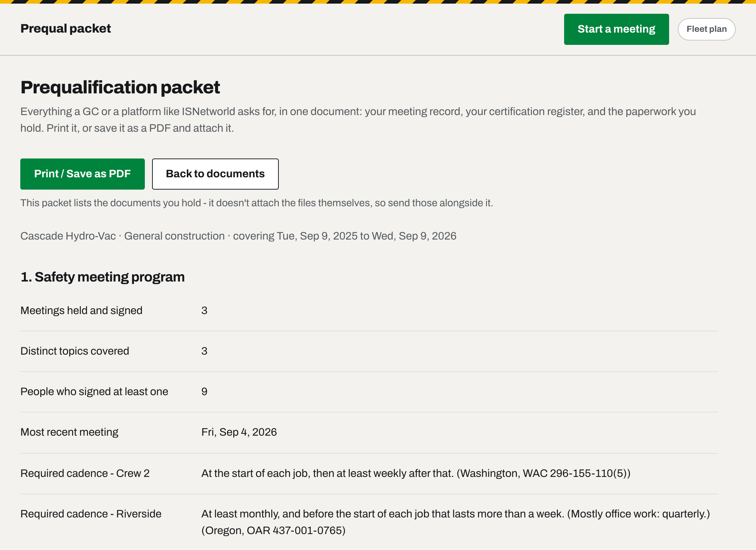Click the Cascade Hydro-Vac coverage line
Image resolution: width=756 pixels, height=550 pixels.
[x=238, y=236]
